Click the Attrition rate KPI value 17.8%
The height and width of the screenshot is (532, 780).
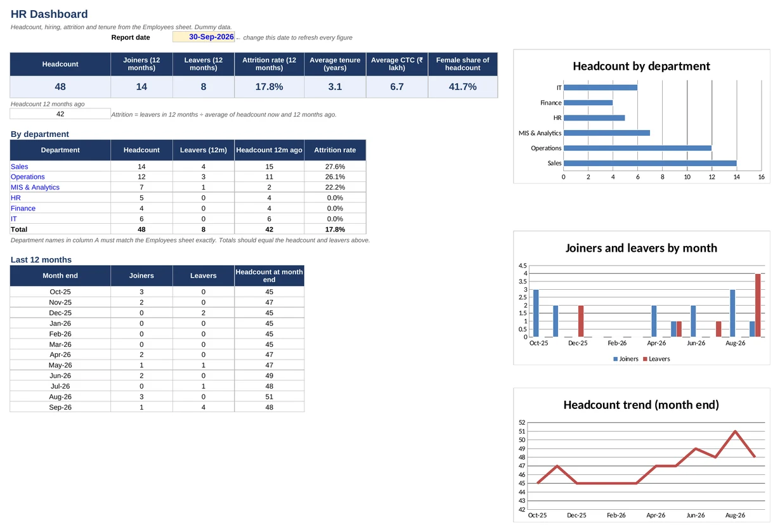pos(270,87)
